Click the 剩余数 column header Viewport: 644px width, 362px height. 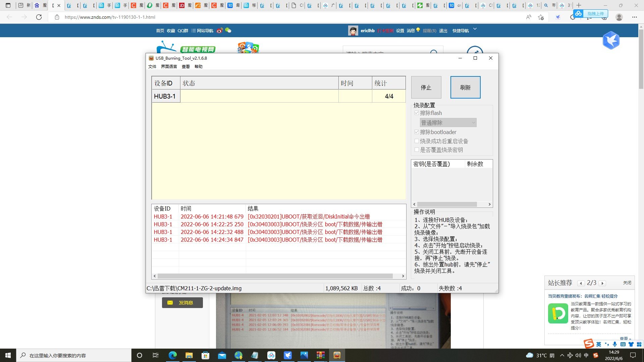coord(479,164)
